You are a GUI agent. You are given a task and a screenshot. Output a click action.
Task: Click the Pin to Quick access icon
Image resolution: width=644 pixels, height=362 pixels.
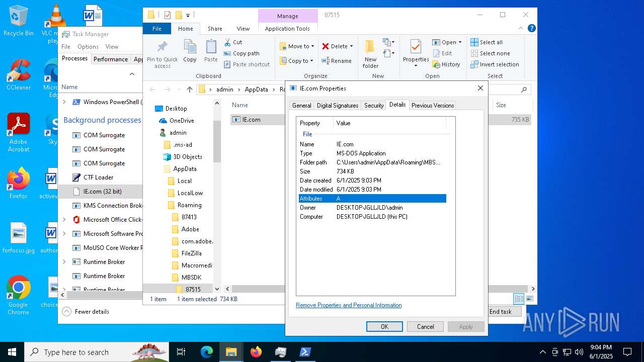(162, 47)
